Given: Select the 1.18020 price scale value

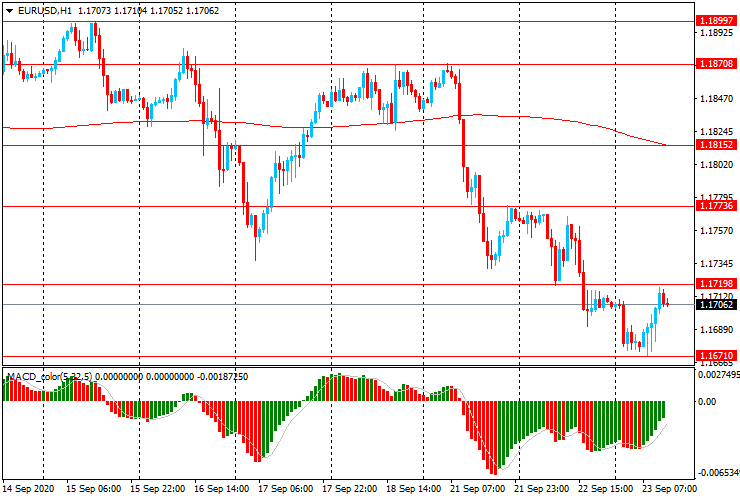Looking at the screenshot, I should coord(717,164).
